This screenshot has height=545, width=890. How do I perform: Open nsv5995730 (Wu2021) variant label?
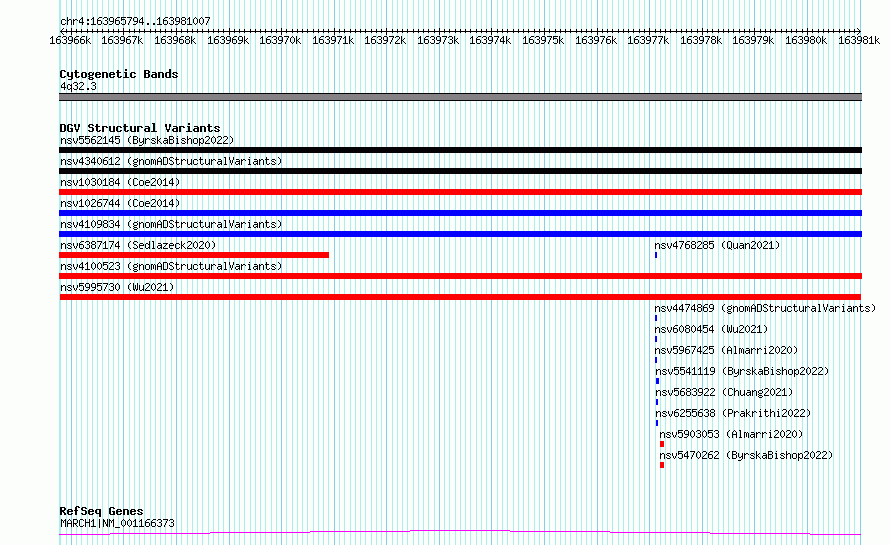pos(117,287)
